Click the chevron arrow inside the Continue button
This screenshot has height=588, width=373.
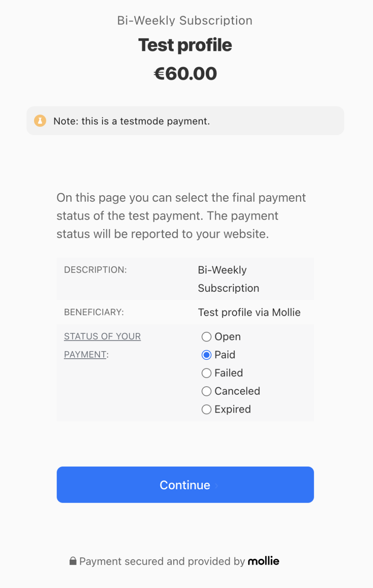pos(216,485)
